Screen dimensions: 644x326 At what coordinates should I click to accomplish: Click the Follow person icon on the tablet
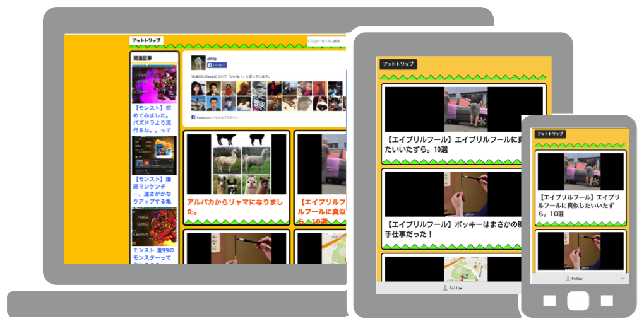point(446,288)
